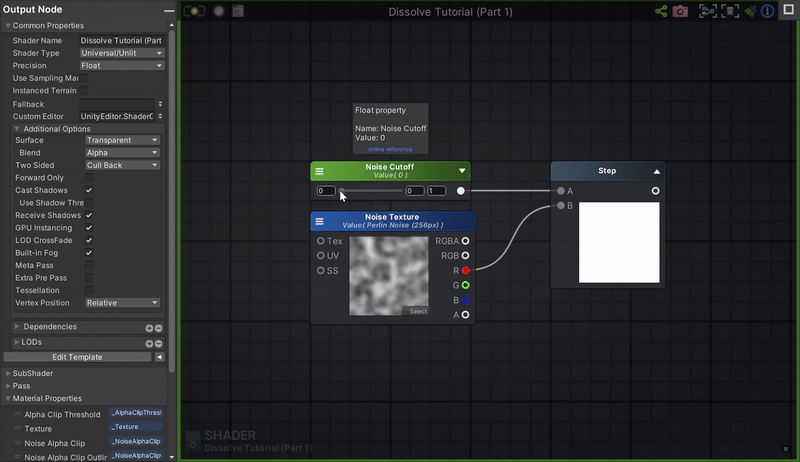The width and height of the screenshot is (800, 462).
Task: Collapse the Material Properties section
Action: tap(8, 398)
